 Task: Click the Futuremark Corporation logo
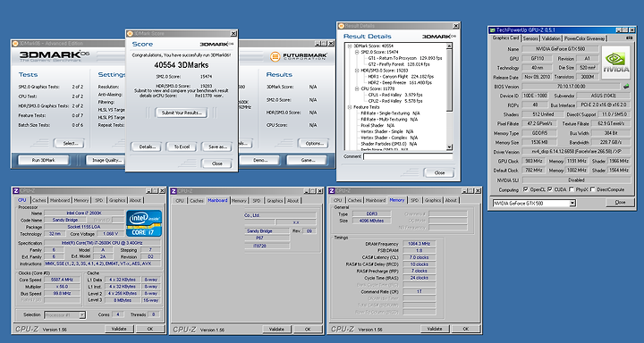299,56
